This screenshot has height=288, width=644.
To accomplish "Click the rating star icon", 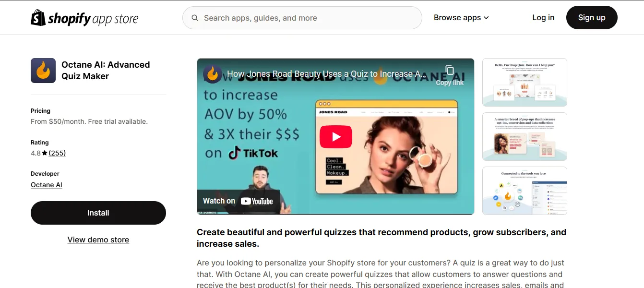I will [45, 153].
